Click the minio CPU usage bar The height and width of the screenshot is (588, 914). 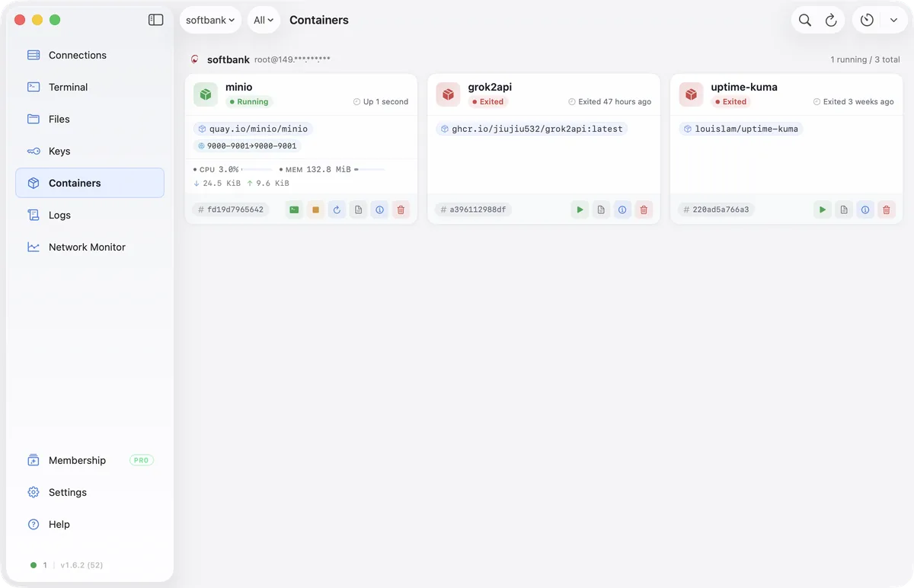point(257,169)
